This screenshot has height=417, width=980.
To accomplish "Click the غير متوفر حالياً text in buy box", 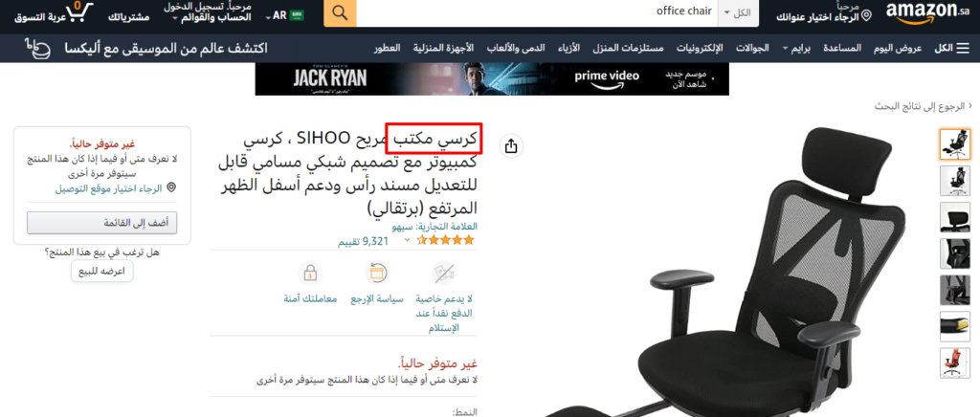I will pos(101,144).
